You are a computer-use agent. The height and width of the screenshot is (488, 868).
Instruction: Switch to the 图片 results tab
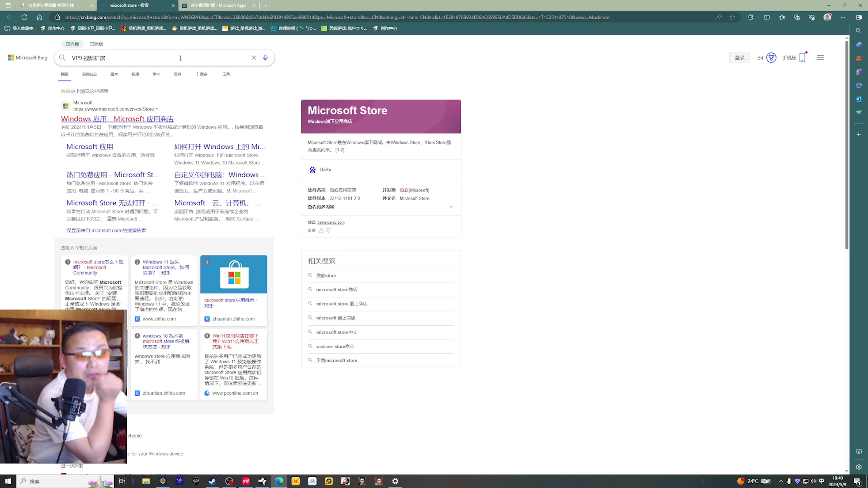pos(114,74)
